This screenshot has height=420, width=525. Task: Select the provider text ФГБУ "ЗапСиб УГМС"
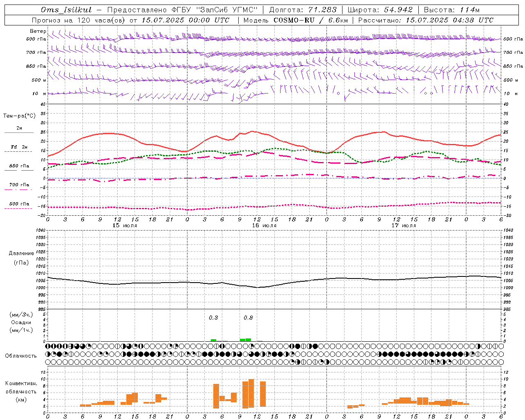(214, 10)
